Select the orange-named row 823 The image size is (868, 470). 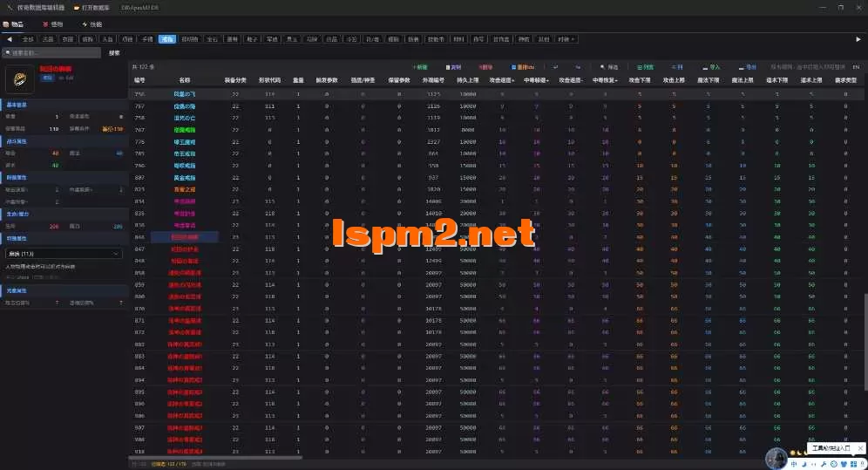[x=497, y=189]
